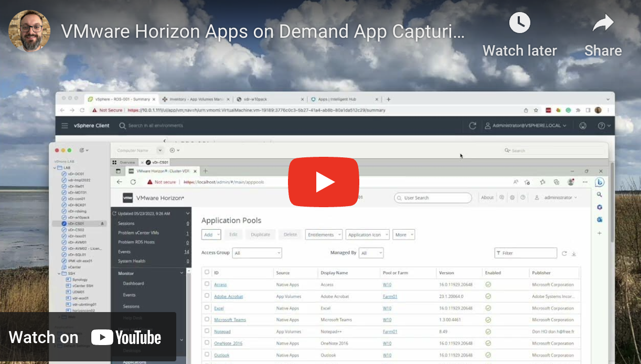Open the Edge sidebar search icon

click(600, 194)
